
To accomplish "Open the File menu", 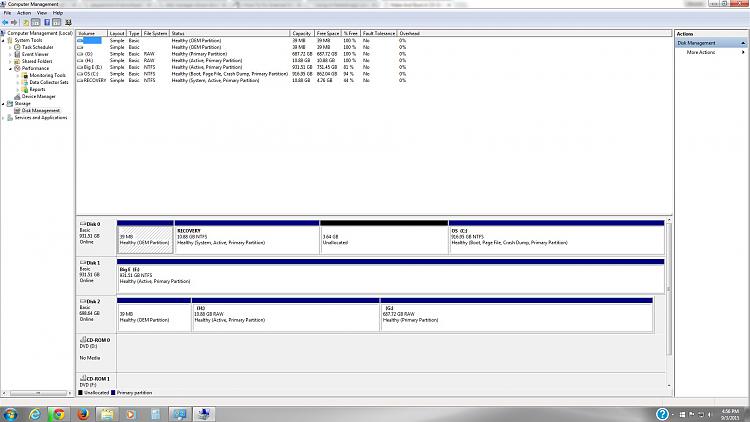I will [7, 13].
